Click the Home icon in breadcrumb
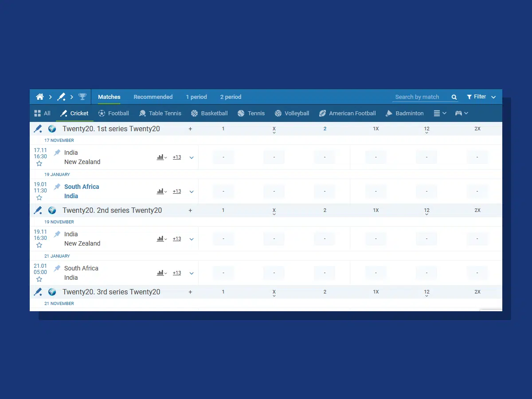Screen dimensions: 532x399 click(40, 97)
